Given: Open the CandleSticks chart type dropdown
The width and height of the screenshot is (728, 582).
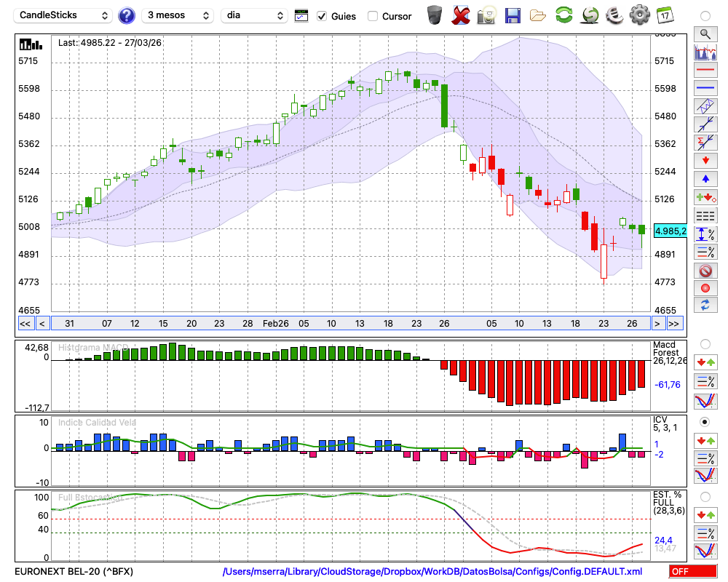Looking at the screenshot, I should coord(64,15).
